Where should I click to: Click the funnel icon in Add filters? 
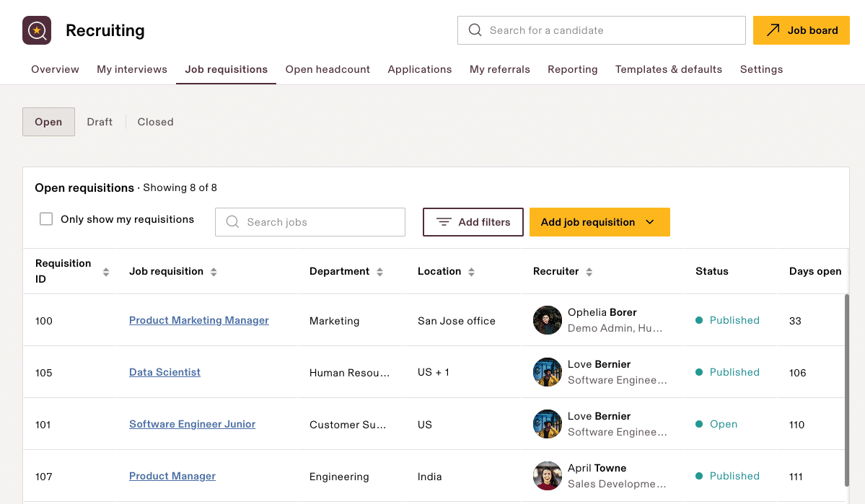[x=444, y=221]
